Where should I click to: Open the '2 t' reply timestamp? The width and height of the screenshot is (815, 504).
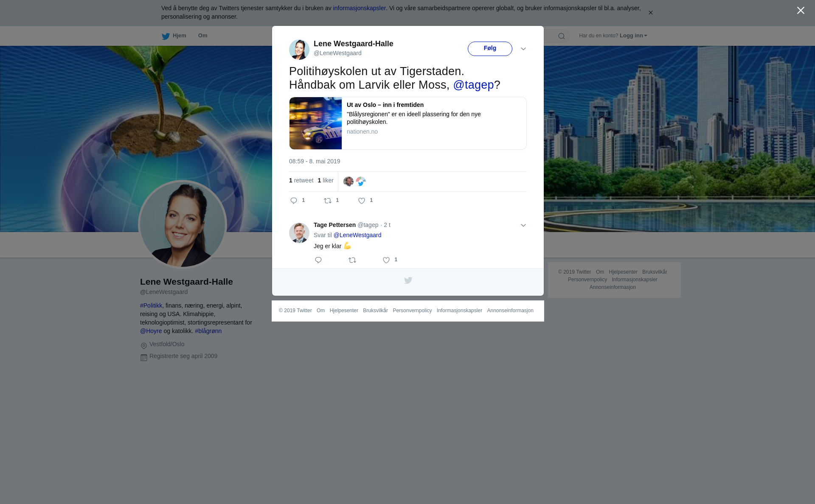click(387, 225)
